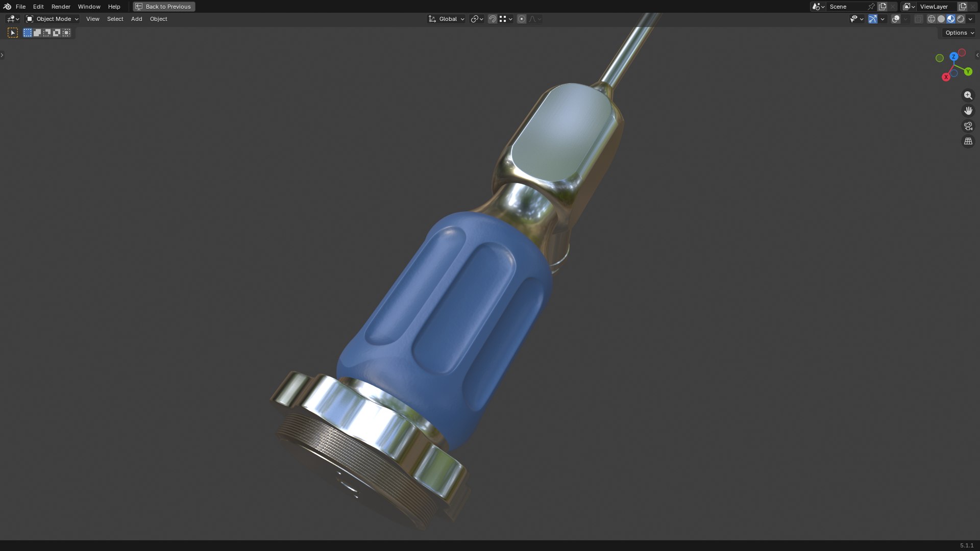Choose the Set New selection mode icon
The image size is (980, 551).
pos(28,33)
